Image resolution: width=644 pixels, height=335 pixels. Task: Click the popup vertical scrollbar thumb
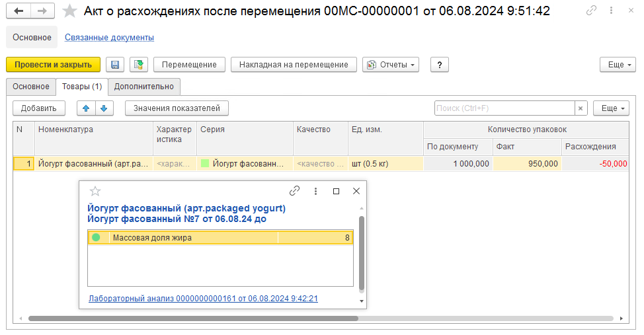362,253
